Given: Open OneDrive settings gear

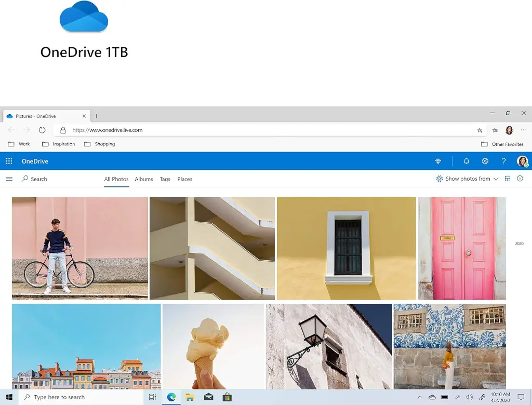Looking at the screenshot, I should 485,161.
